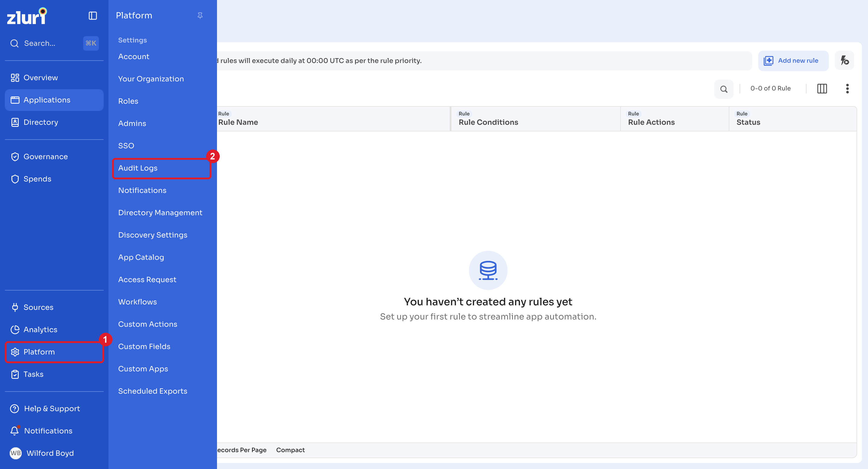Click the lightning rule run icon
868x469 pixels.
[844, 61]
